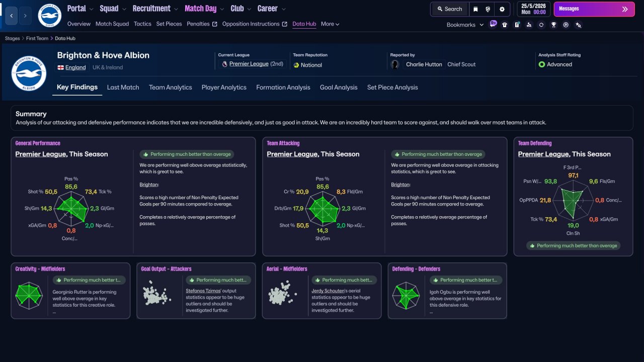The image size is (644, 362).
Task: Switch to the Last Match tab
Action: (x=123, y=87)
